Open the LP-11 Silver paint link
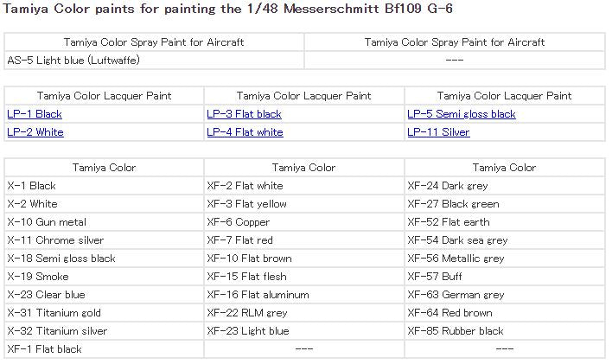 (438, 132)
